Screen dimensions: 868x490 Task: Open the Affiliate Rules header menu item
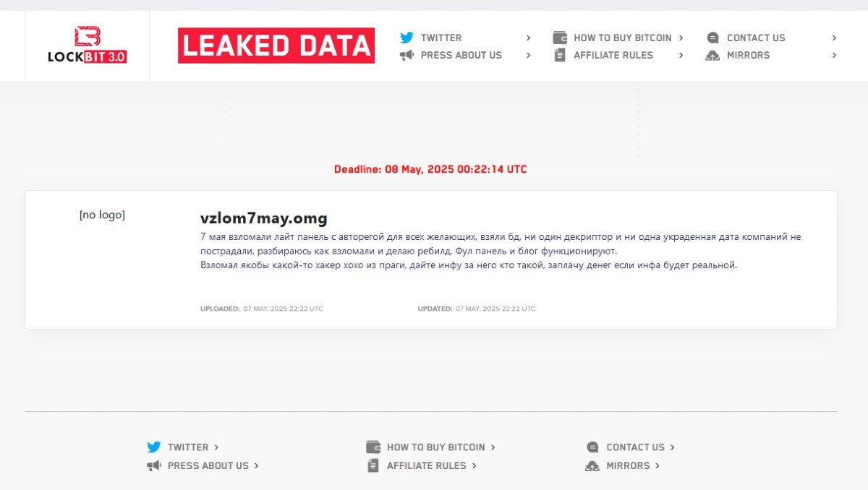point(613,55)
